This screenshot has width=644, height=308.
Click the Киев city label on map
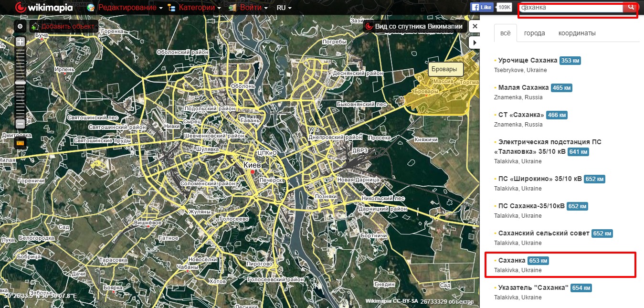coord(252,164)
